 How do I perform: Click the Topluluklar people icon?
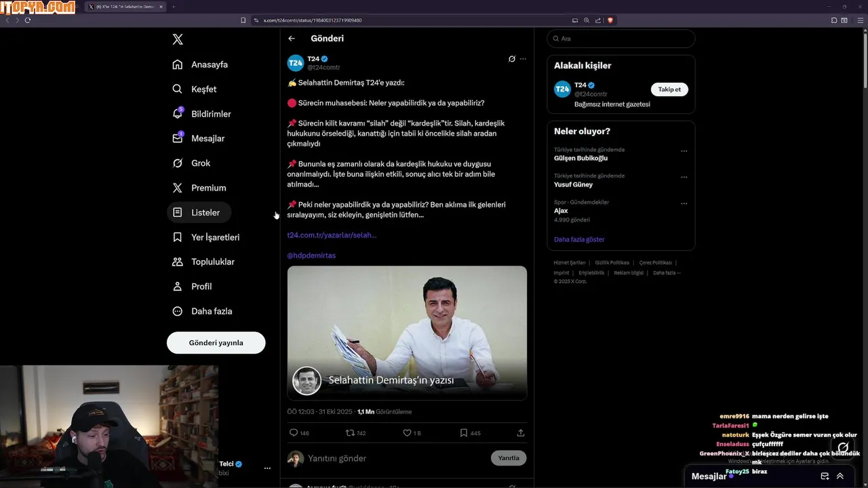177,262
